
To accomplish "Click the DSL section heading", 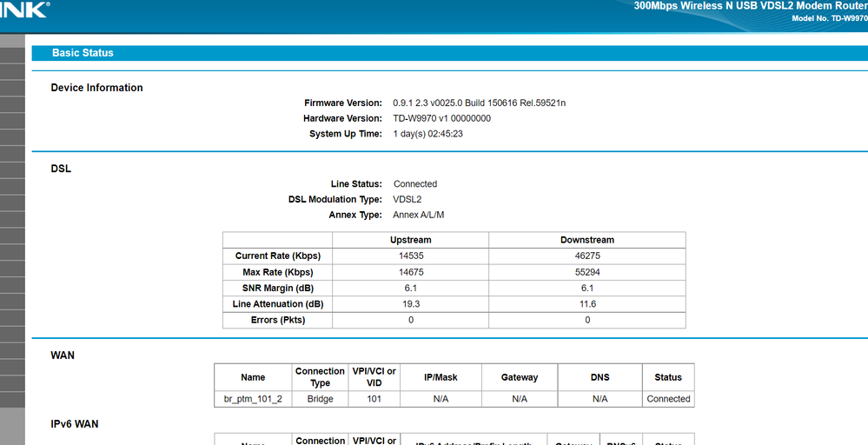I will 61,169.
